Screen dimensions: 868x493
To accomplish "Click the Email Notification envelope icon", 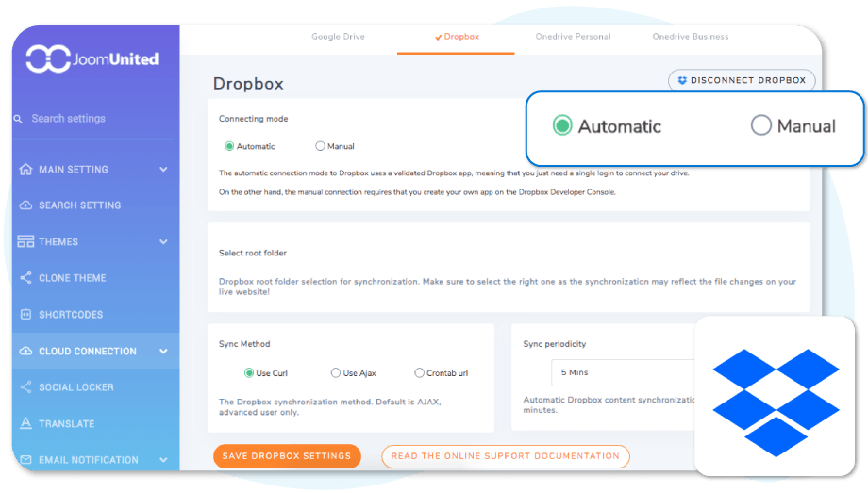I will pos(25,460).
